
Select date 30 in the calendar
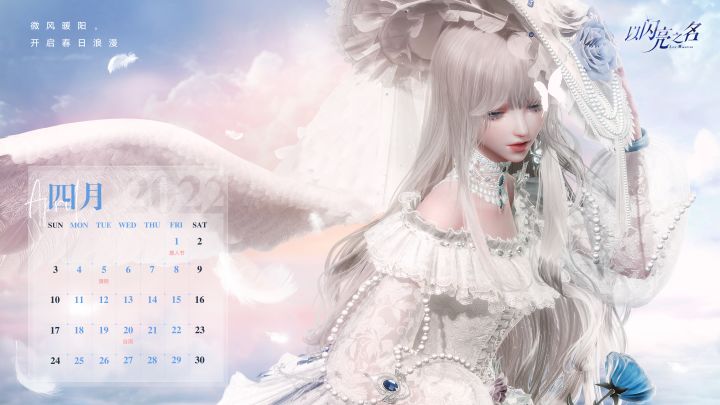pyautogui.click(x=200, y=360)
